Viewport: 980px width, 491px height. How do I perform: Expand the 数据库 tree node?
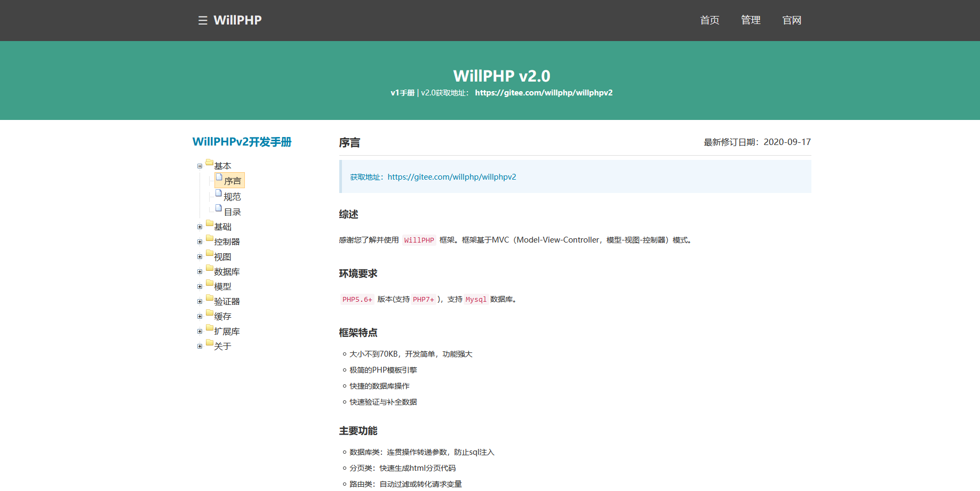pyautogui.click(x=200, y=272)
